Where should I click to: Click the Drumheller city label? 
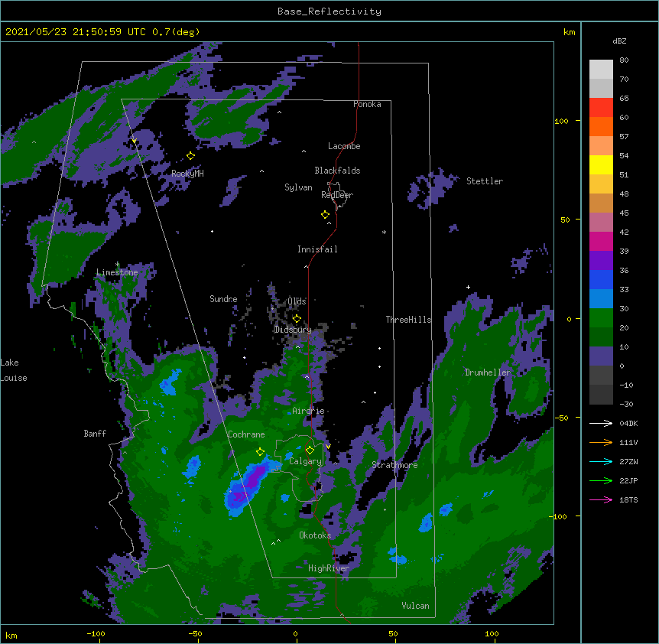(x=488, y=372)
